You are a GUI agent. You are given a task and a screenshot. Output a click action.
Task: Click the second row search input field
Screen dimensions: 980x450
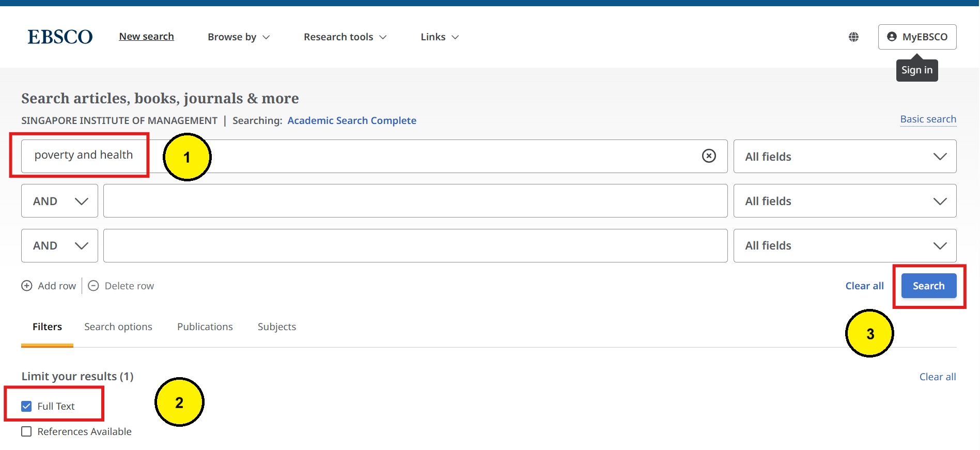415,201
